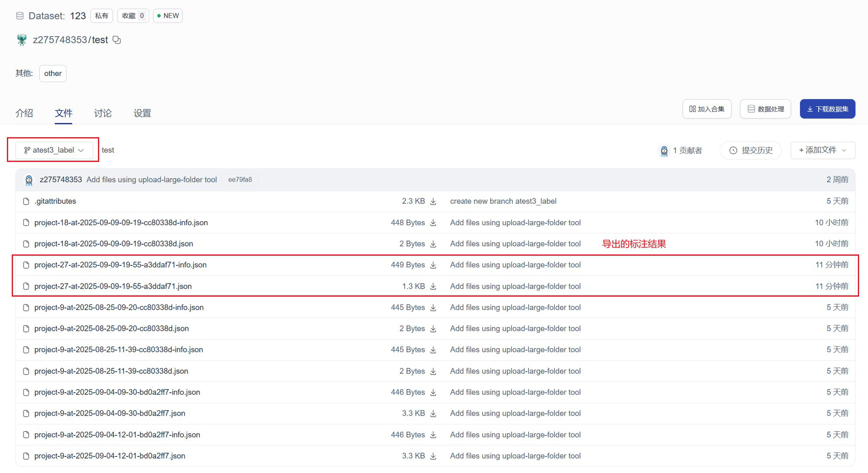This screenshot has width=868, height=473.
Task: Click the 下载数据集 button
Action: [x=827, y=109]
